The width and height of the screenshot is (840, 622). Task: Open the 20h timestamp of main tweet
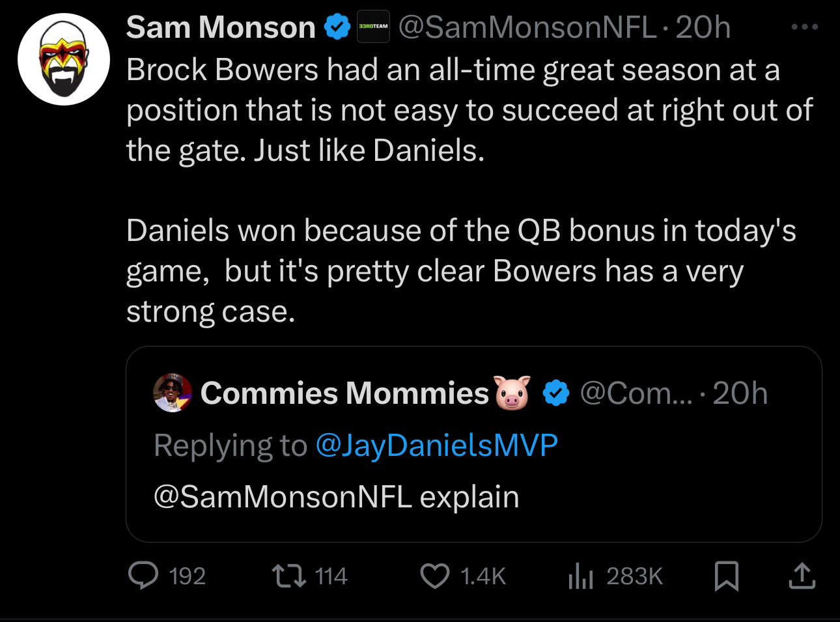(703, 27)
